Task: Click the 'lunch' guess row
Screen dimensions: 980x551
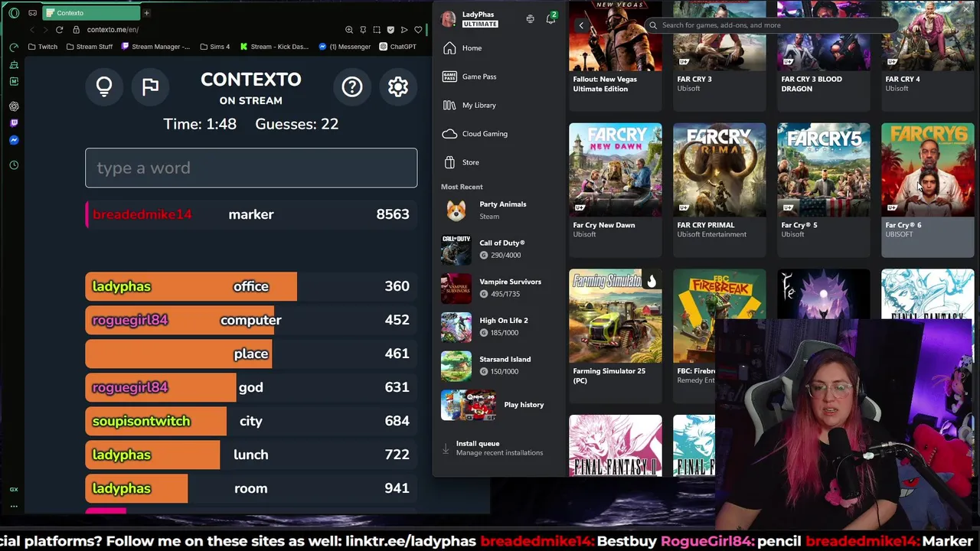Action: [251, 455]
